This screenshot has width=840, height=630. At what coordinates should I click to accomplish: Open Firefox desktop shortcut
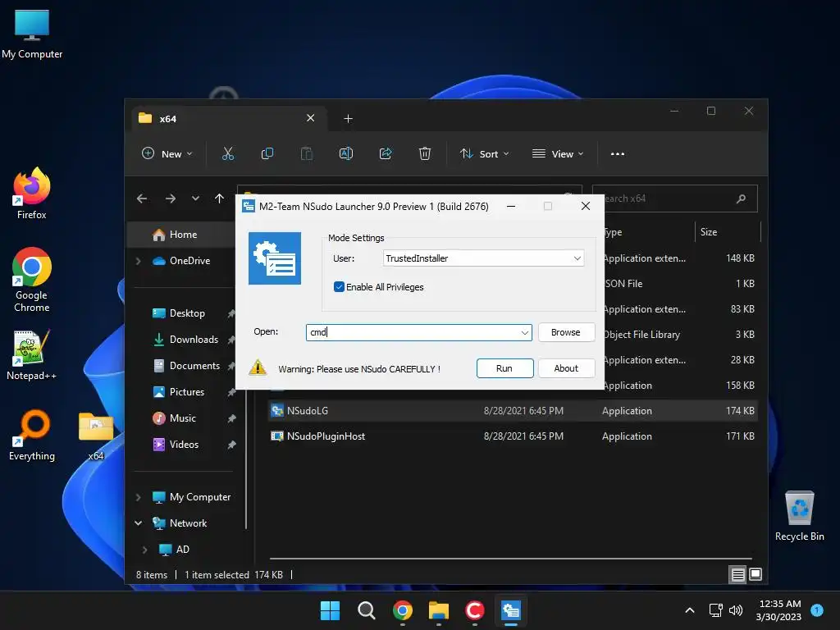pyautogui.click(x=32, y=193)
